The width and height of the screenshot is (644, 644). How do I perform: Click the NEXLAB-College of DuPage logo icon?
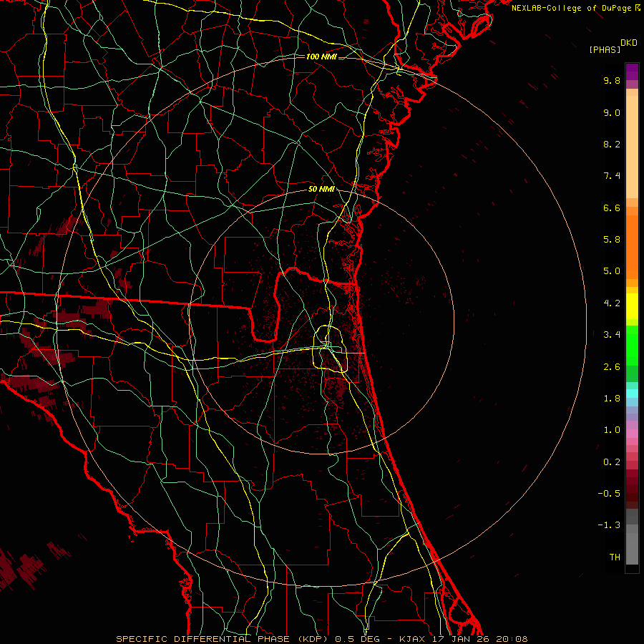638,8
